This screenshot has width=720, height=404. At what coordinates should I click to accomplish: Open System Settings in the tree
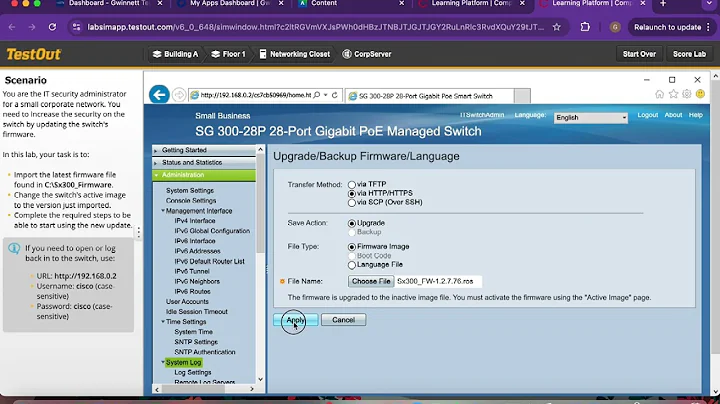pyautogui.click(x=190, y=191)
